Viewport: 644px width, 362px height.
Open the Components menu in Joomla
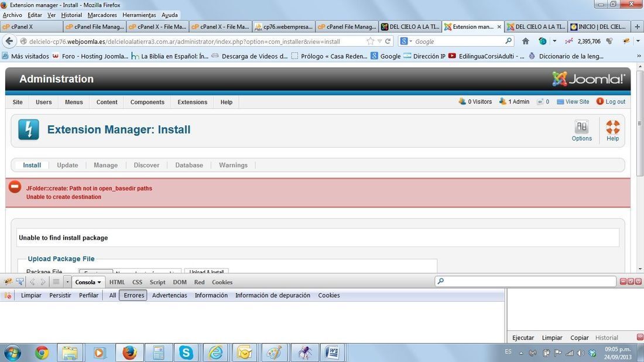point(148,102)
